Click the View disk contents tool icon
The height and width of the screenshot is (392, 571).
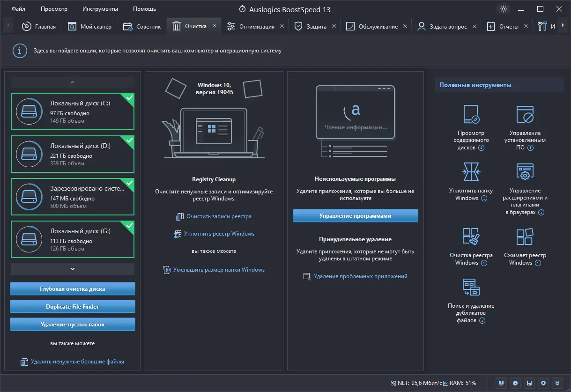click(471, 114)
